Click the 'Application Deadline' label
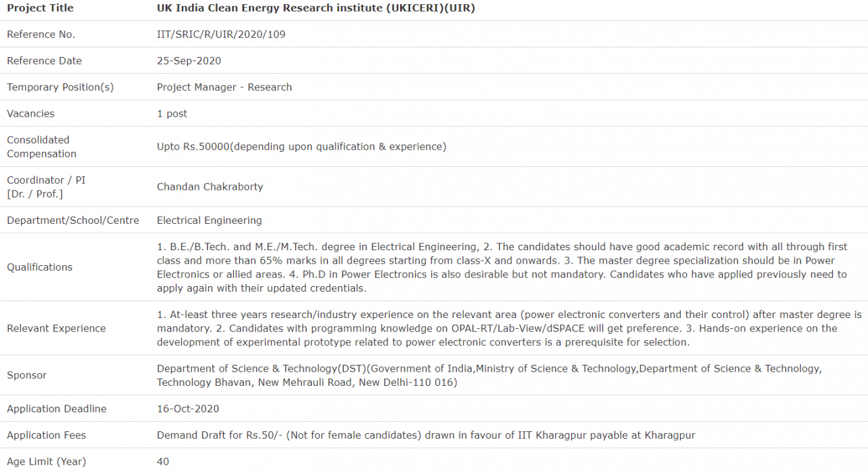This screenshot has height=474, width=868. coord(56,409)
